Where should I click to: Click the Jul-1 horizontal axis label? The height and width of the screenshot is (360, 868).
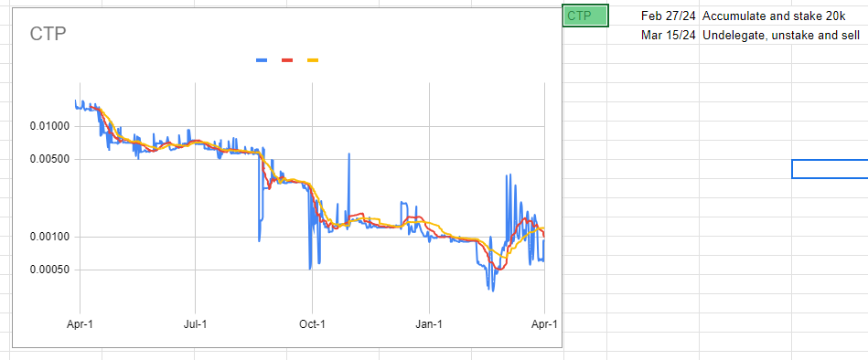[x=196, y=324]
